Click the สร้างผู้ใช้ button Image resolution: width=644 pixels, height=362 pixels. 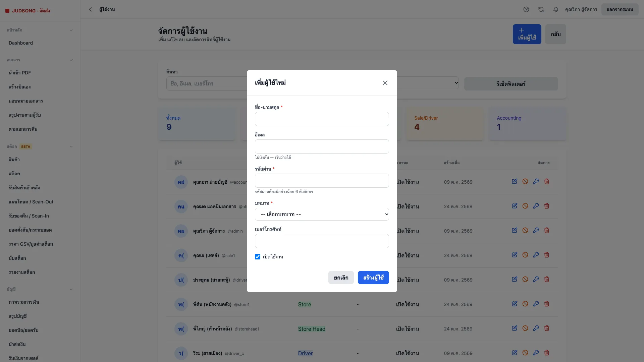pyautogui.click(x=373, y=278)
